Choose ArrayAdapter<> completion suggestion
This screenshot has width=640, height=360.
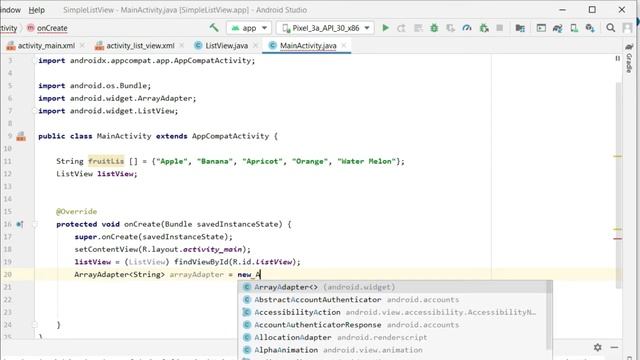click(x=393, y=287)
